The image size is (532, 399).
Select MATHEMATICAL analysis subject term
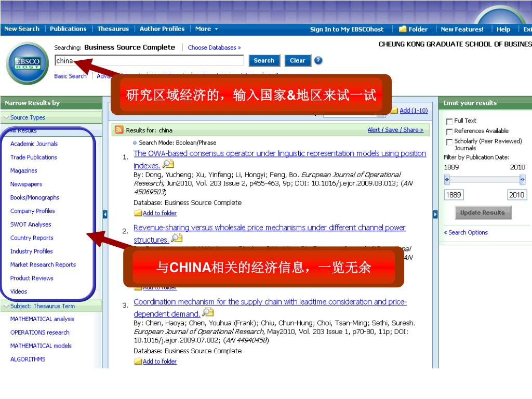click(x=42, y=319)
